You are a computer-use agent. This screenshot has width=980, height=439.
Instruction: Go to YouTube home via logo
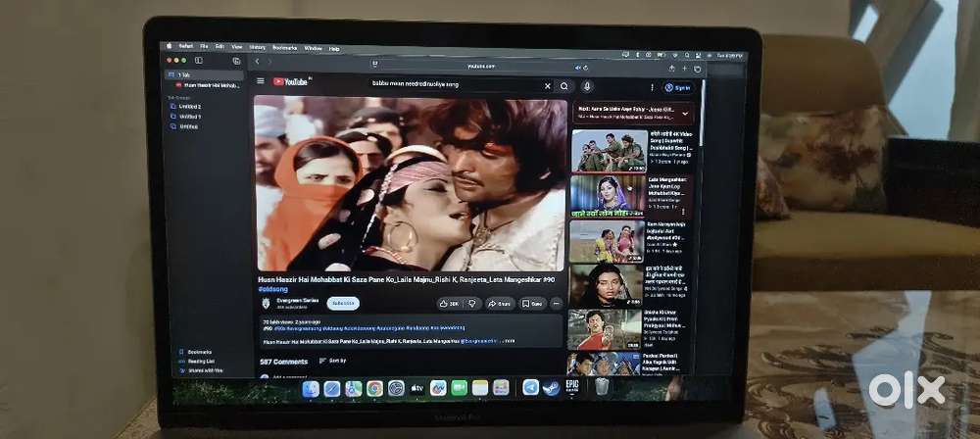click(291, 81)
